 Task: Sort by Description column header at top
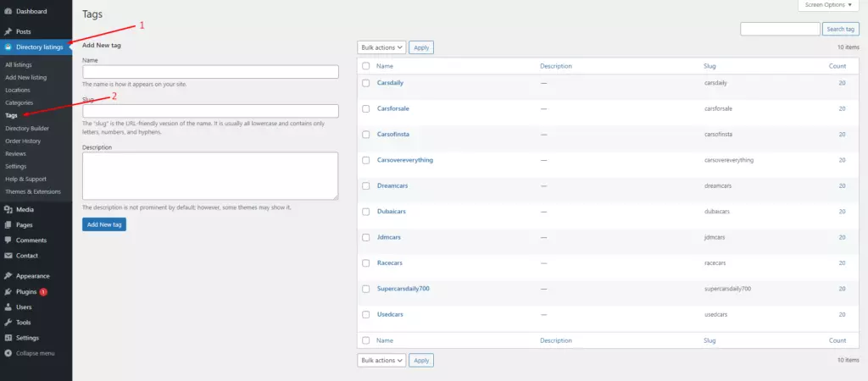coord(556,66)
